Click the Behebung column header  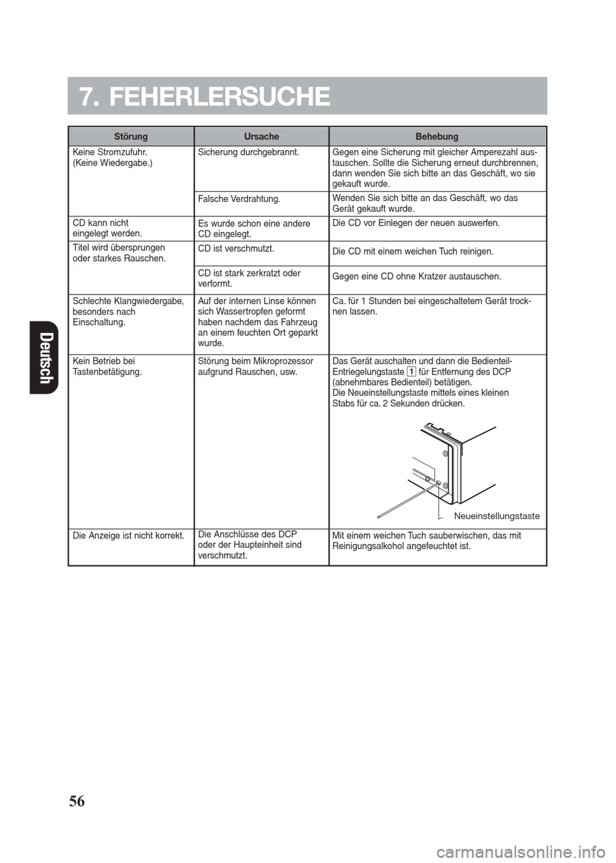click(437, 137)
